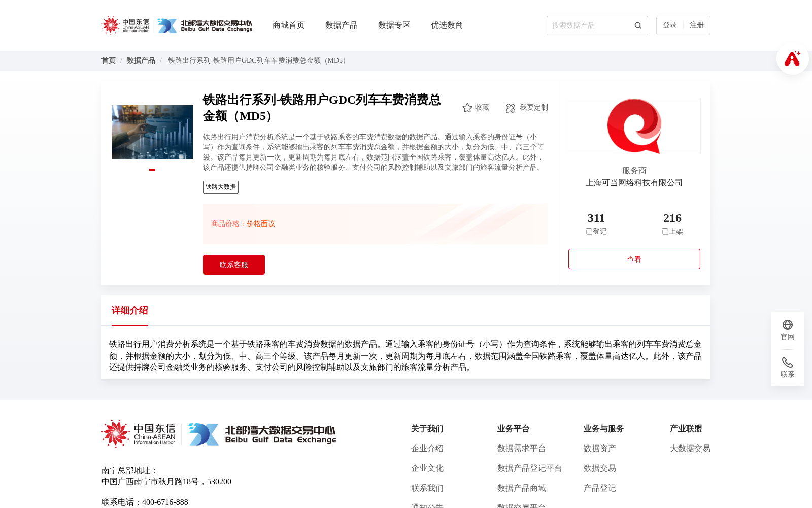Viewport: 812px width, 508px height.
Task: Open the 企业文化 footer link
Action: tap(427, 468)
